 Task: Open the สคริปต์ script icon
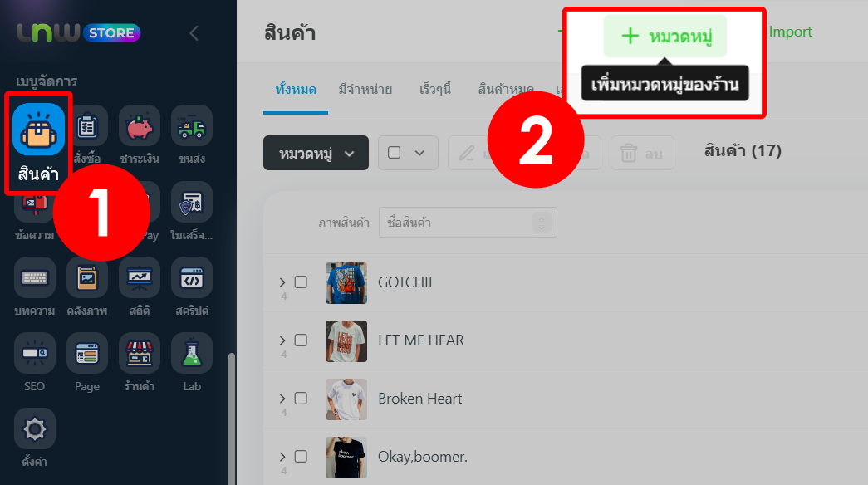pyautogui.click(x=192, y=277)
